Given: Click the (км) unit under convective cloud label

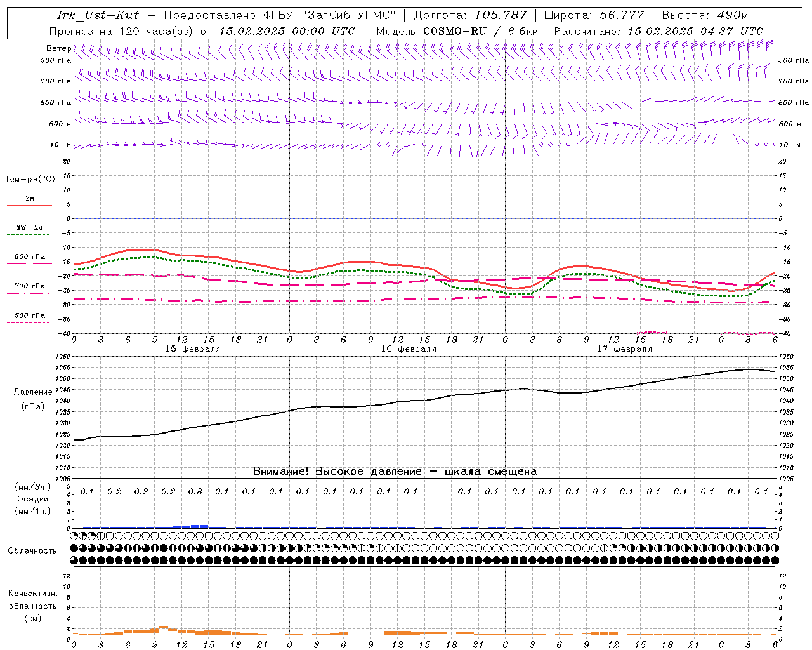Looking at the screenshot, I should click(32, 618).
